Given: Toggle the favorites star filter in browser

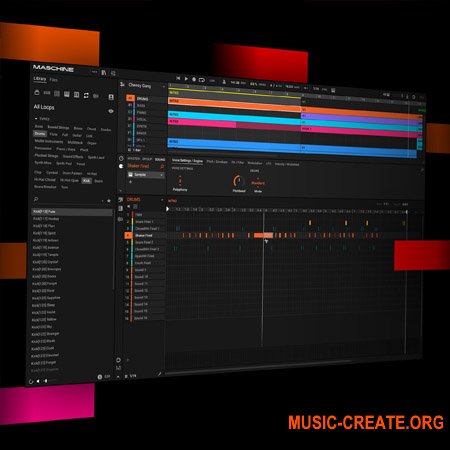Looking at the screenshot, I should point(109,200).
